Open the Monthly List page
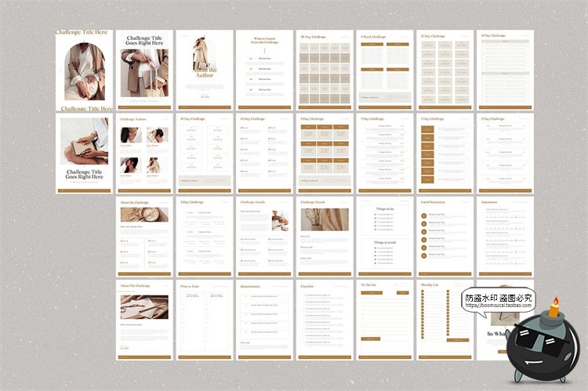 (445, 320)
